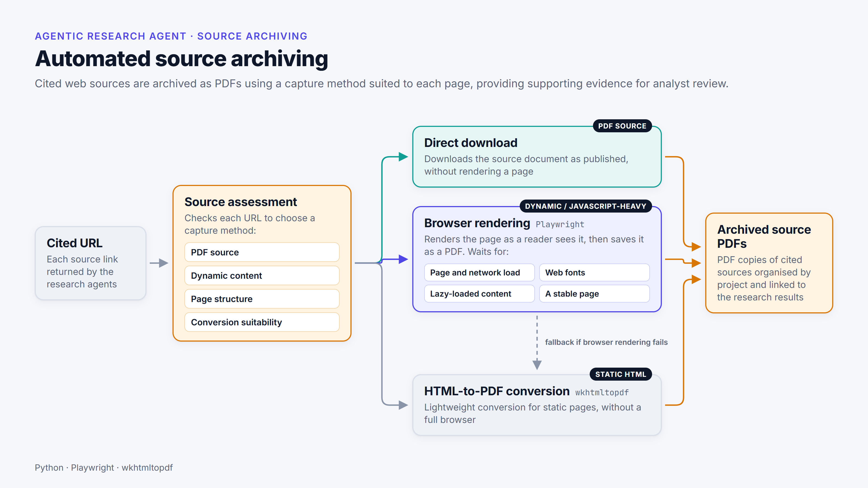Select the 'PDF source' chip

click(x=262, y=252)
